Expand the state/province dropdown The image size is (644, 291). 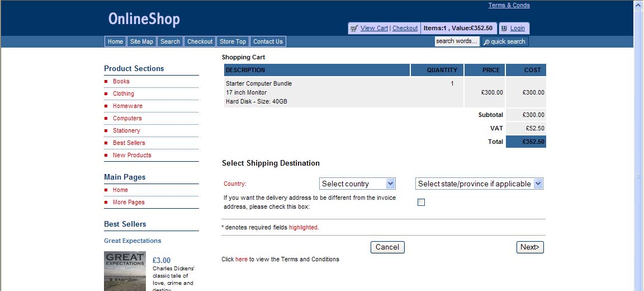point(479,184)
